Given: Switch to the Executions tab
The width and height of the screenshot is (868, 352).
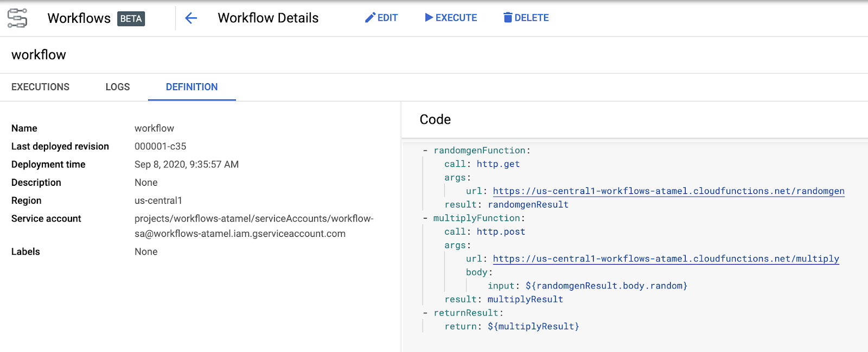Looking at the screenshot, I should [40, 87].
